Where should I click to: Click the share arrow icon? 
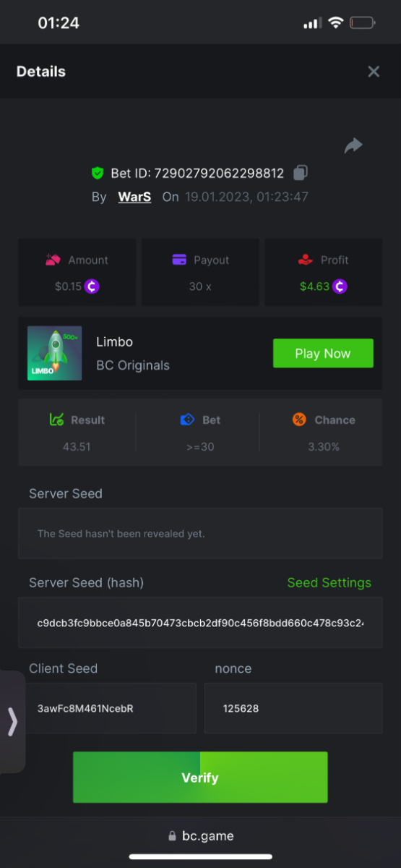353,146
